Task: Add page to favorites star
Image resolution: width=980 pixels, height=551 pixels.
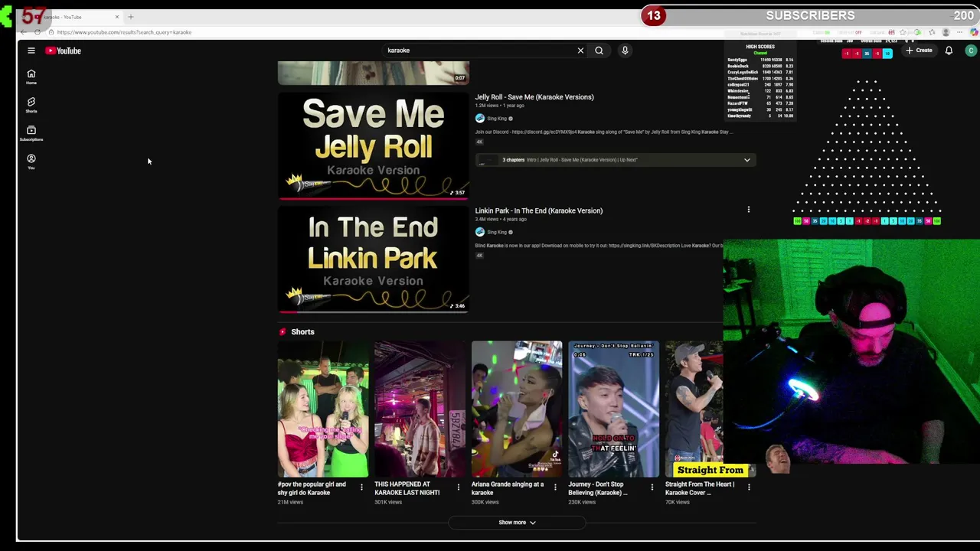Action: click(903, 33)
